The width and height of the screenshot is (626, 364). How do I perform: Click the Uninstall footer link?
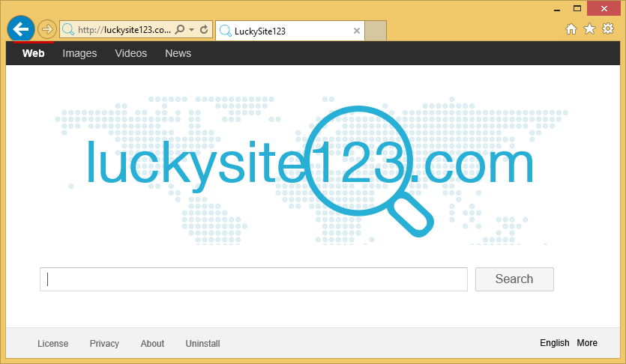(x=202, y=344)
